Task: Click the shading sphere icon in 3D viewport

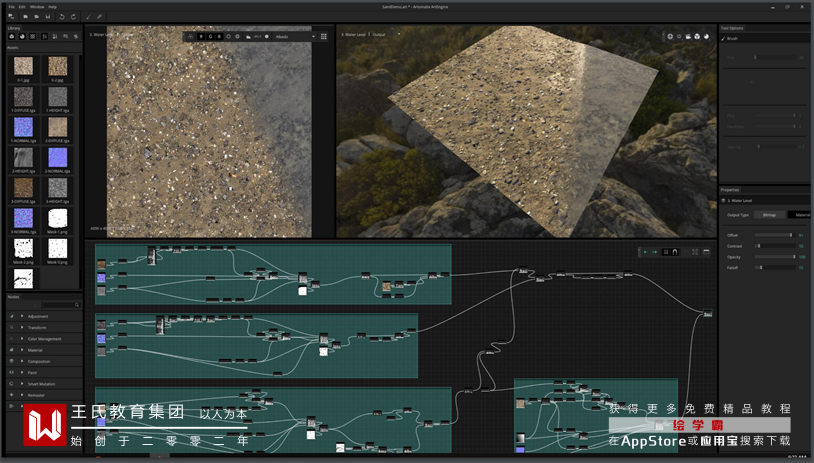Action: pyautogui.click(x=706, y=36)
